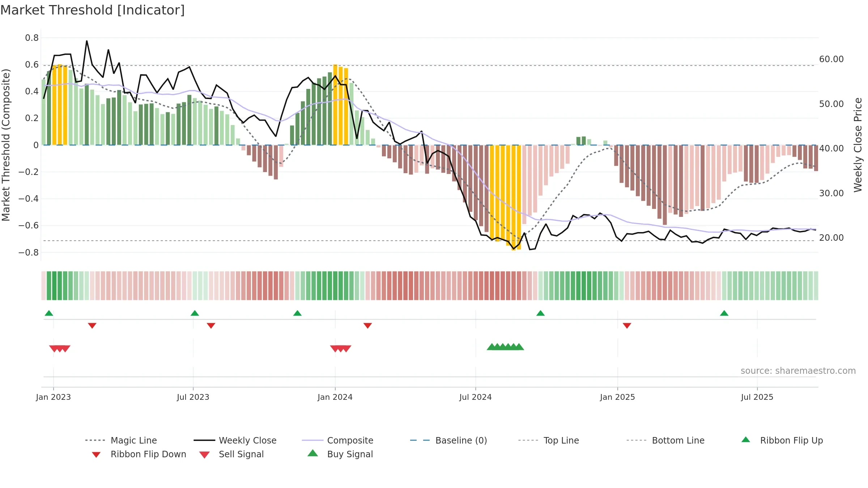The image size is (868, 488).
Task: Select the first ribbon flip up marker at Jan 2023
Action: 49,313
